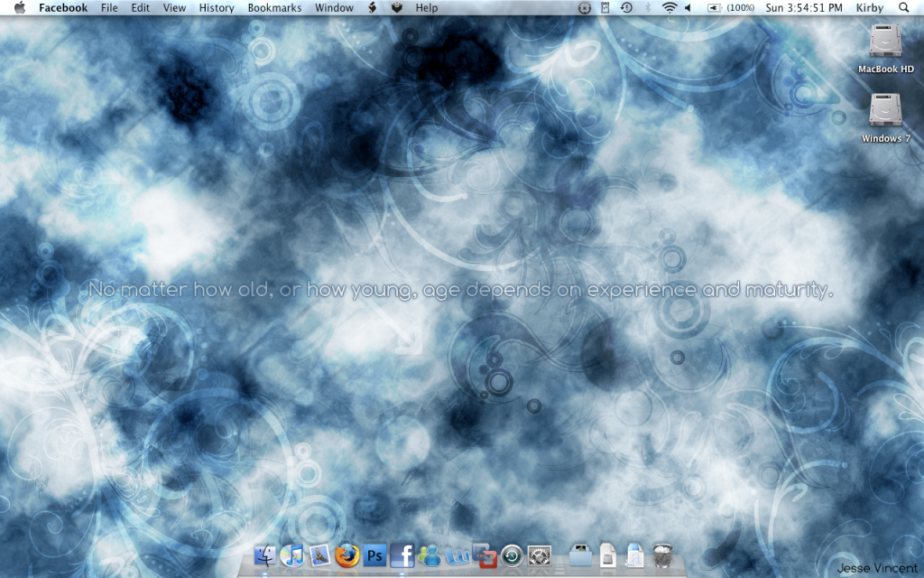
Task: Open the volume control in menu bar
Action: pyautogui.click(x=688, y=7)
